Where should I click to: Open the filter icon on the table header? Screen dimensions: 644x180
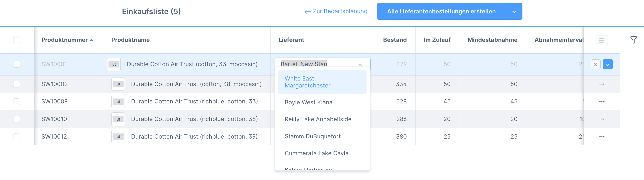[x=633, y=39]
